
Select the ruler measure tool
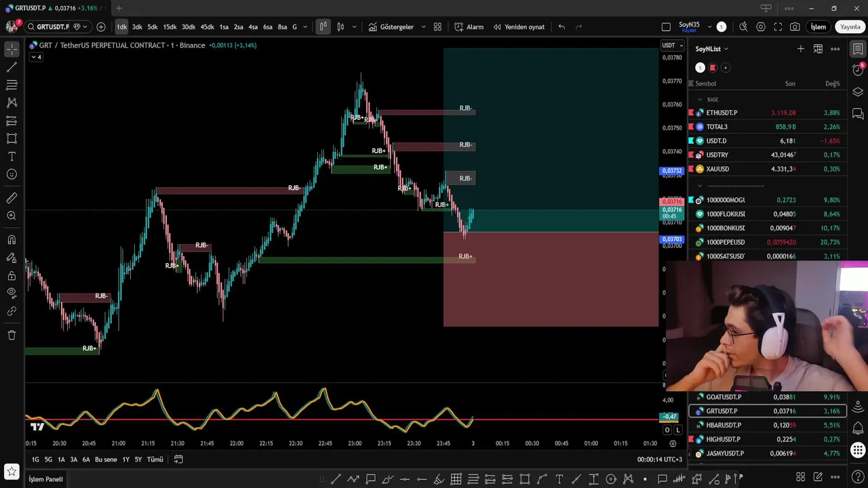pos(12,198)
